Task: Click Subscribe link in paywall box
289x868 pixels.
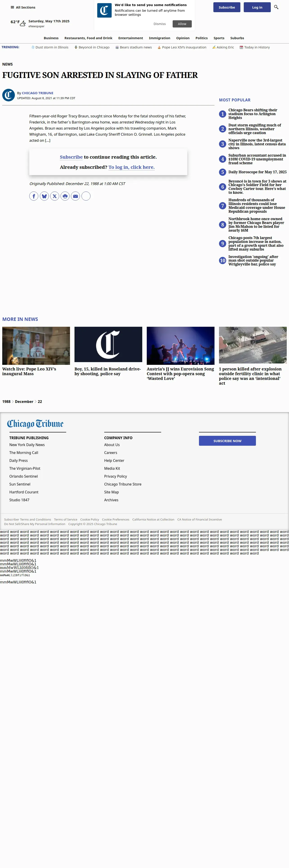Action: click(71, 157)
